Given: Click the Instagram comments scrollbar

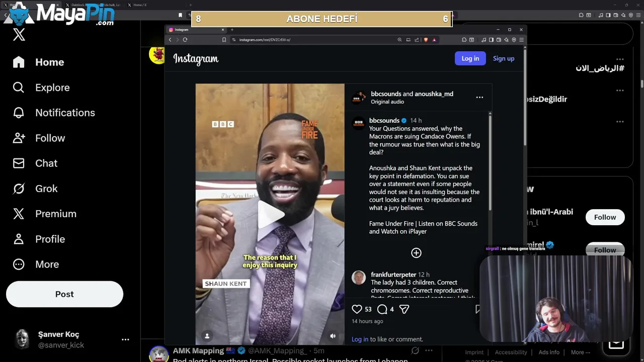Looking at the screenshot, I should (x=490, y=162).
